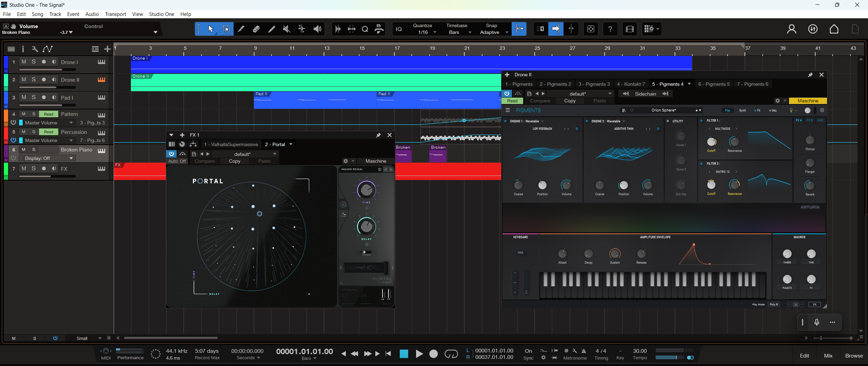This screenshot has height=366, width=868.
Task: Return to zero in transport bar
Action: 389,354
